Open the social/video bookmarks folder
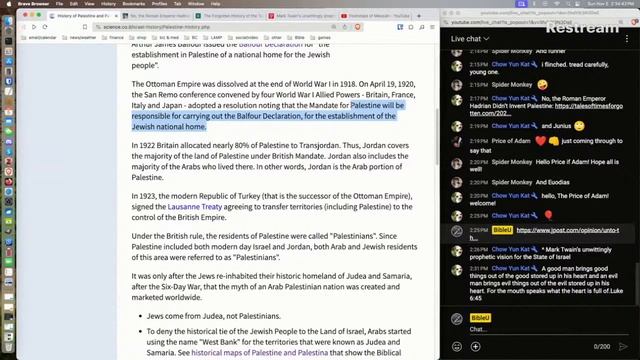The height and width of the screenshot is (360, 640). coord(243,38)
